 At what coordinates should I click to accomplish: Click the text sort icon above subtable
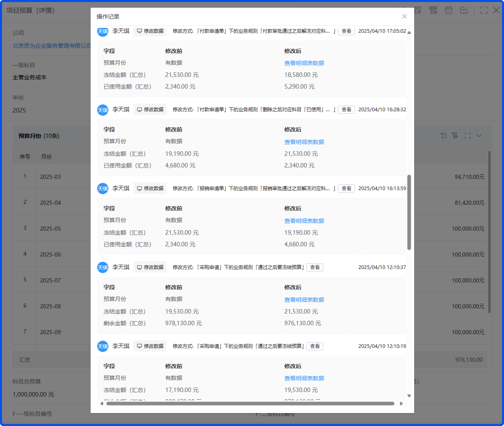(x=443, y=136)
